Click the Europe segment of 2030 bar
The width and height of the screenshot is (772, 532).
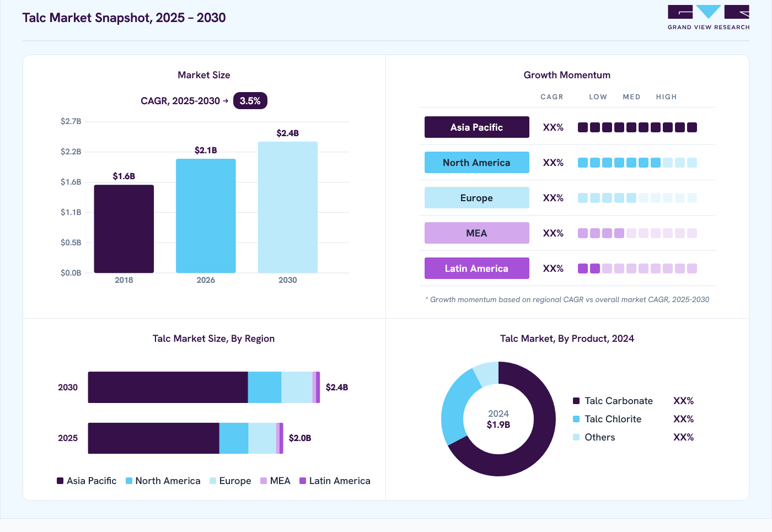coord(297,387)
